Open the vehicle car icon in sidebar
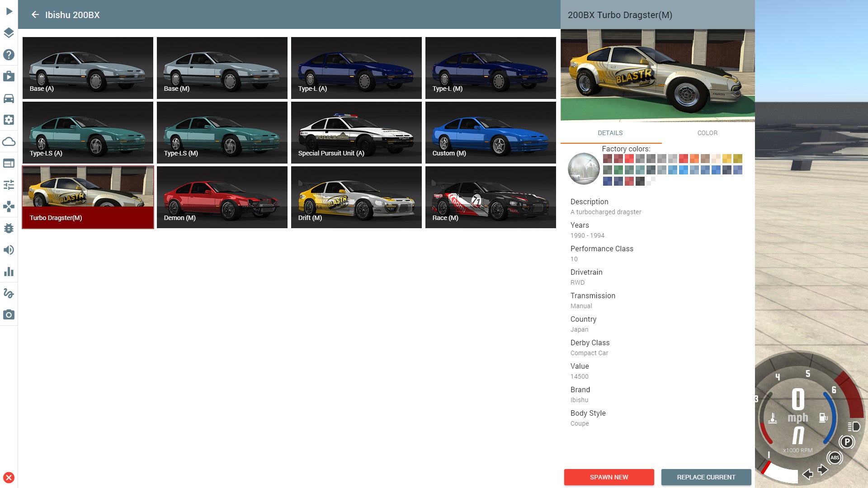The image size is (868, 488). [9, 98]
